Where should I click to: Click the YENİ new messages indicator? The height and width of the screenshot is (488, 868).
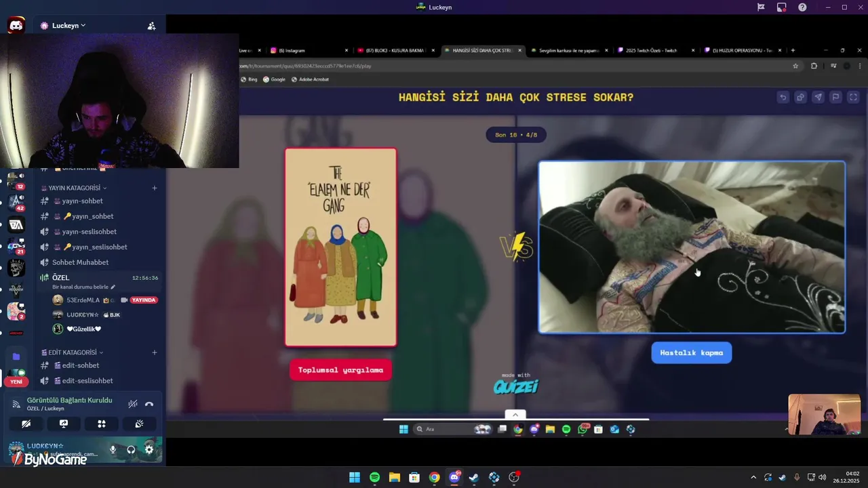point(16,382)
